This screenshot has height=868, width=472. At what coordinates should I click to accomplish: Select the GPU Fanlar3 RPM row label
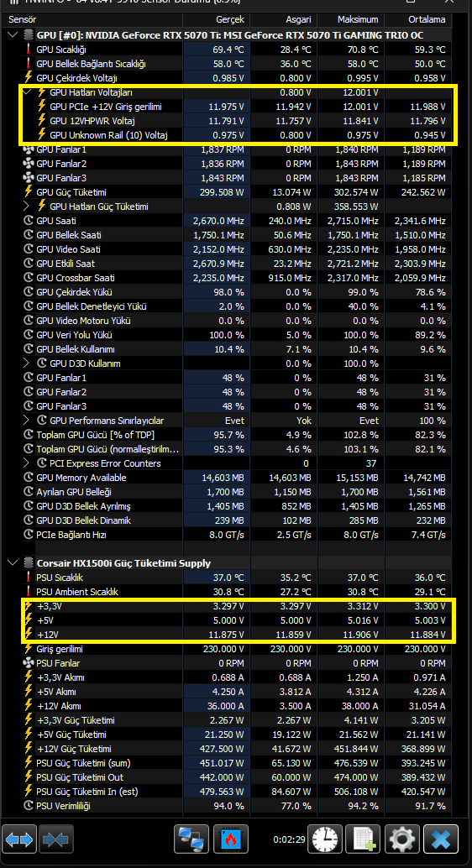pos(61,178)
